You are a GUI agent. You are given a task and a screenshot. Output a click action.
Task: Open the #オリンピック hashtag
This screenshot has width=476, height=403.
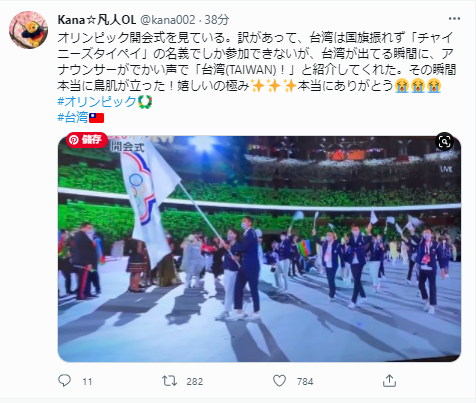coord(97,102)
